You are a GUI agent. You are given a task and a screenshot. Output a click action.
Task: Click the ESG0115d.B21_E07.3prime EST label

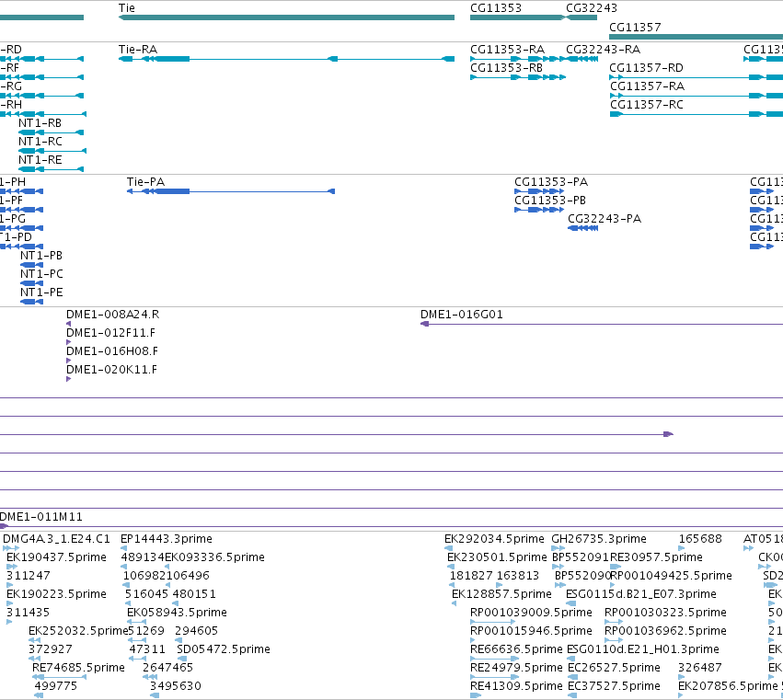(641, 594)
